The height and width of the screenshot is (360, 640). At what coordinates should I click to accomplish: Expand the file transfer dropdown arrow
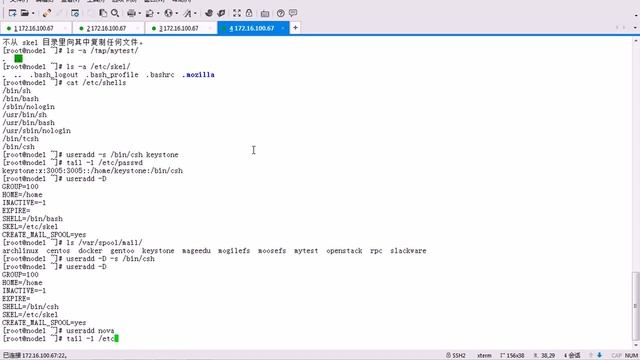158,13
